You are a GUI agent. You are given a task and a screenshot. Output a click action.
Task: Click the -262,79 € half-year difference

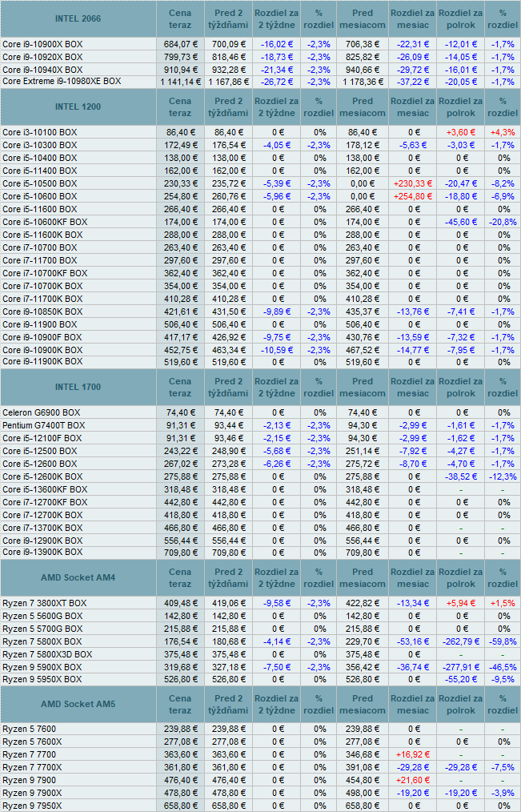460,641
